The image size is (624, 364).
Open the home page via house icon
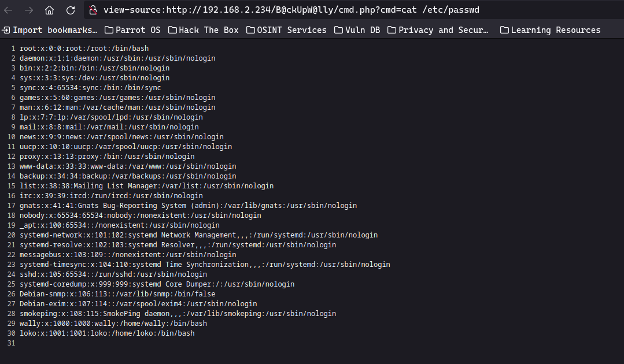click(49, 10)
